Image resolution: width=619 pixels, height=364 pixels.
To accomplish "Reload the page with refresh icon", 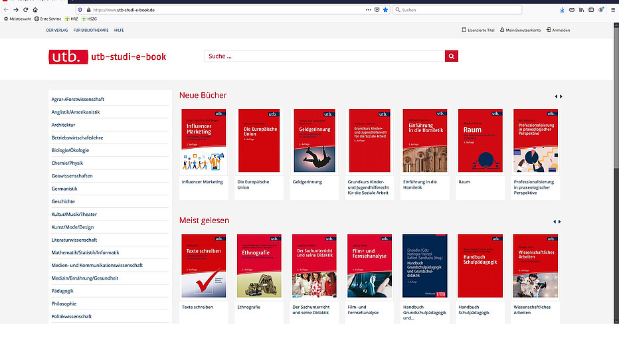I will click(26, 10).
